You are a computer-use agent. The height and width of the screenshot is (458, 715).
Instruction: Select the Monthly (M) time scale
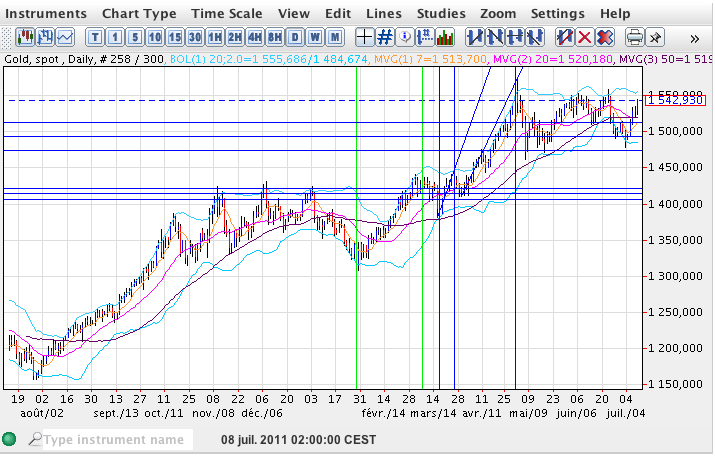(335, 37)
